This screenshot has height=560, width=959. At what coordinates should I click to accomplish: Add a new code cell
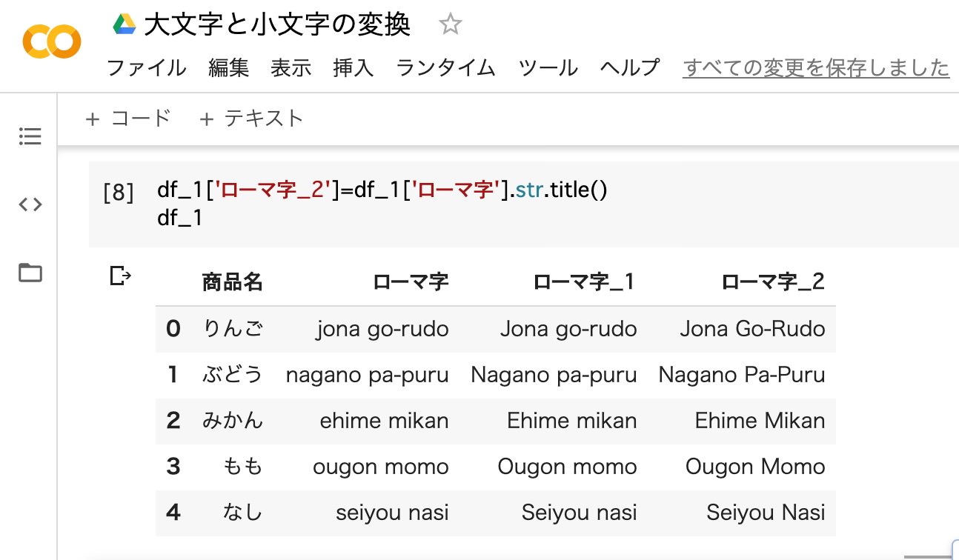point(129,118)
